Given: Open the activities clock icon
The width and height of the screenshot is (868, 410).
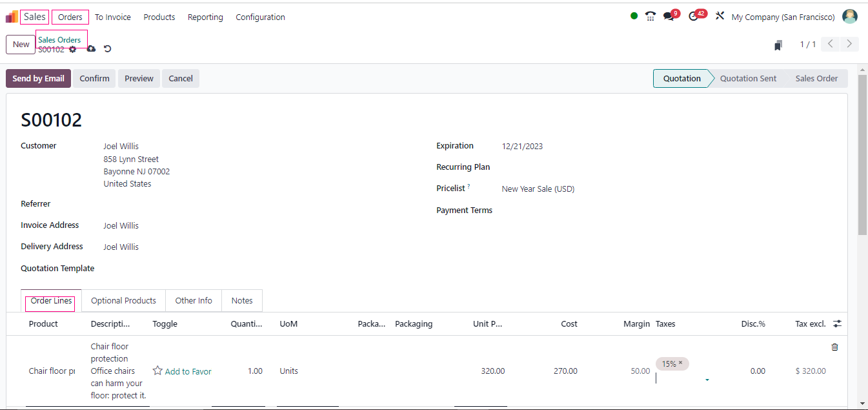Looking at the screenshot, I should pos(694,17).
